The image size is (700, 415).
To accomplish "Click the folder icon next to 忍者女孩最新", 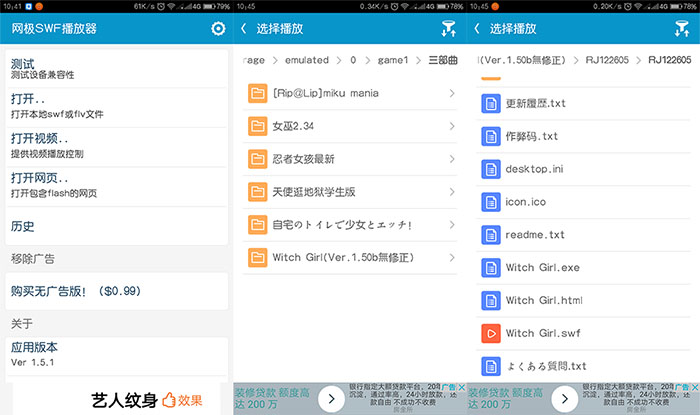I will pos(258,159).
